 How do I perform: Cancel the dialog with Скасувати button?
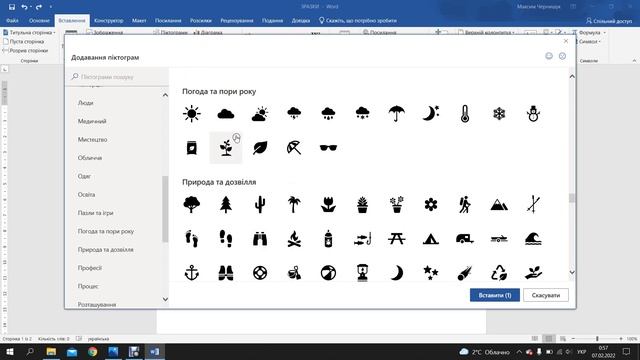[546, 295]
